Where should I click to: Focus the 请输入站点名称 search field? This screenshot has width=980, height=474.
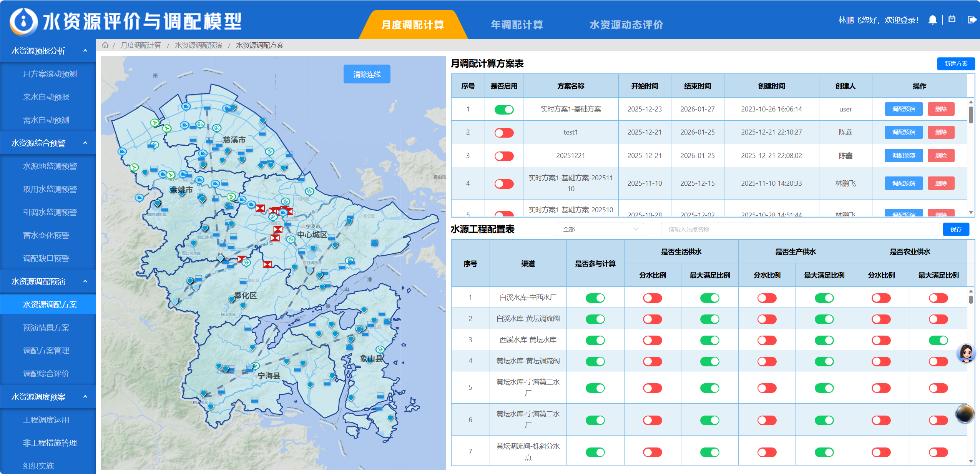point(799,230)
